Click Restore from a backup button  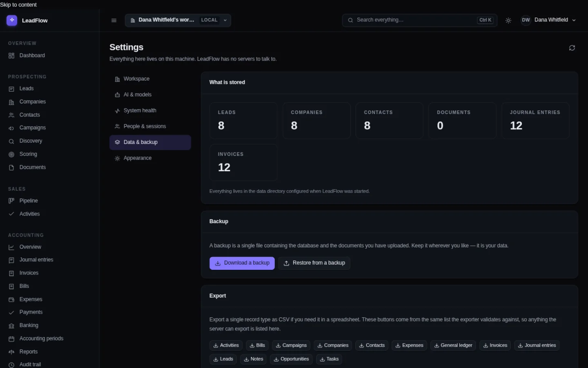(x=314, y=263)
